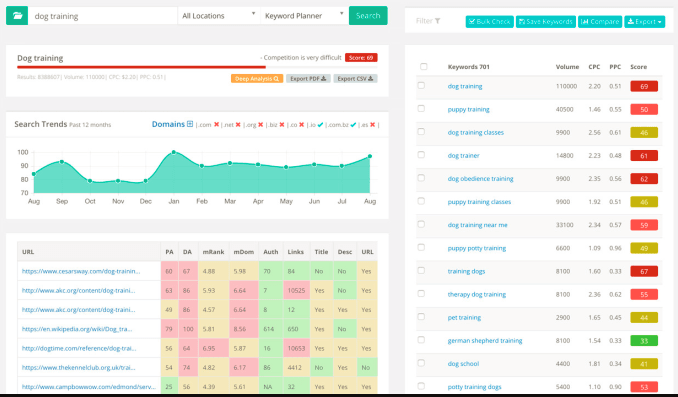Click the score 33 badge for german shepherd training

644,340
